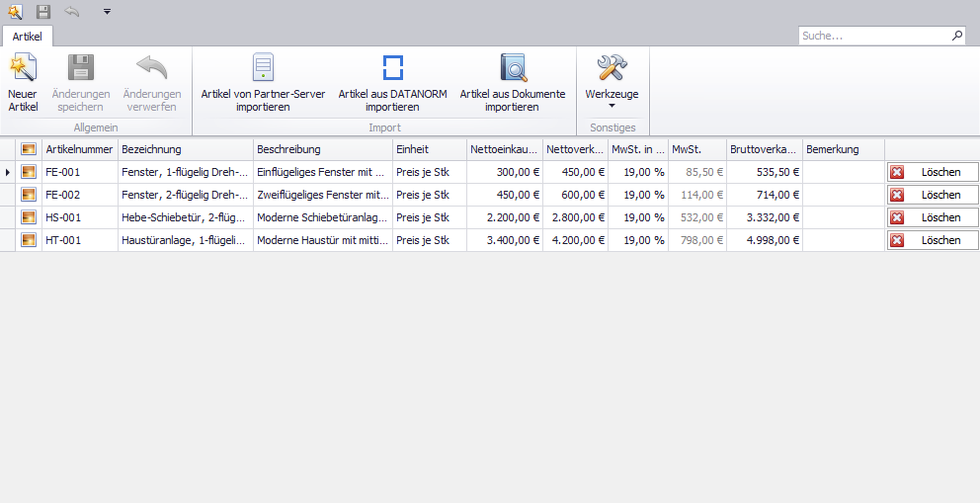Viewport: 980px width, 503px height.
Task: Click the search magnifier icon
Action: point(956,36)
